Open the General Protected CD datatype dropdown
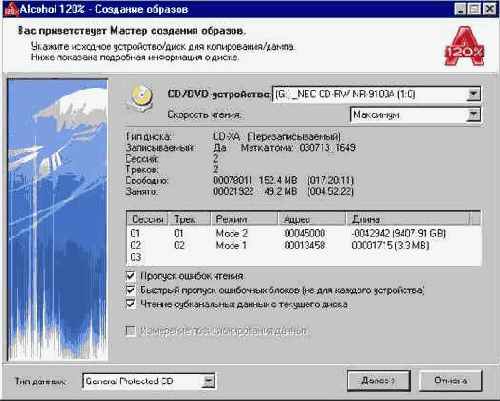This screenshot has width=500, height=401. click(x=208, y=381)
